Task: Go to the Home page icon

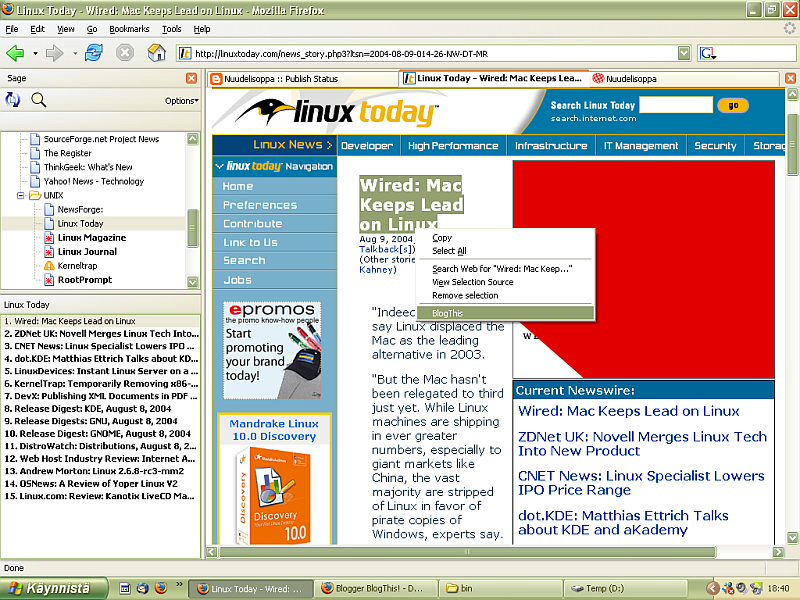Action: (x=156, y=53)
